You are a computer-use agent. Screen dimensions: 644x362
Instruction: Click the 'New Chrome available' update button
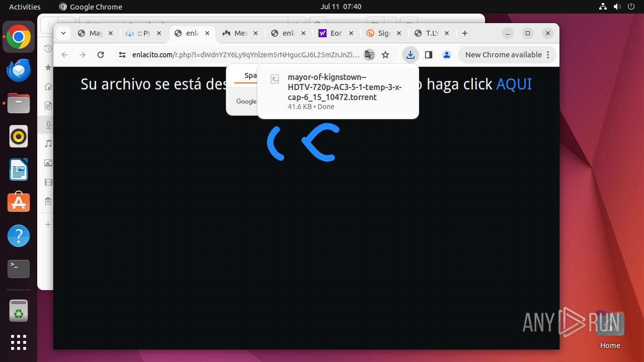point(507,55)
